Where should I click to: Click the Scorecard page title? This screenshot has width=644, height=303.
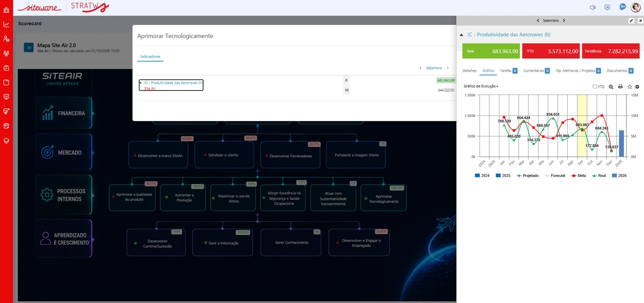tap(30, 24)
